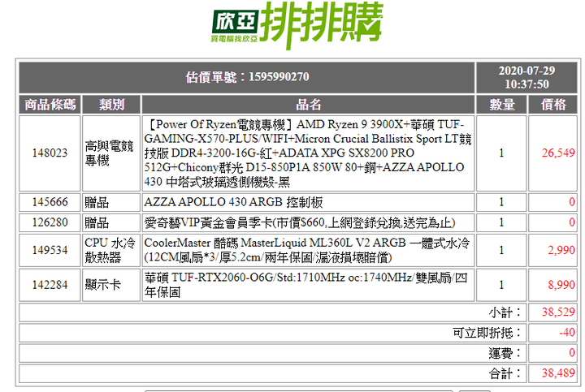
Task: Click the price 8,990
Action: (x=561, y=285)
